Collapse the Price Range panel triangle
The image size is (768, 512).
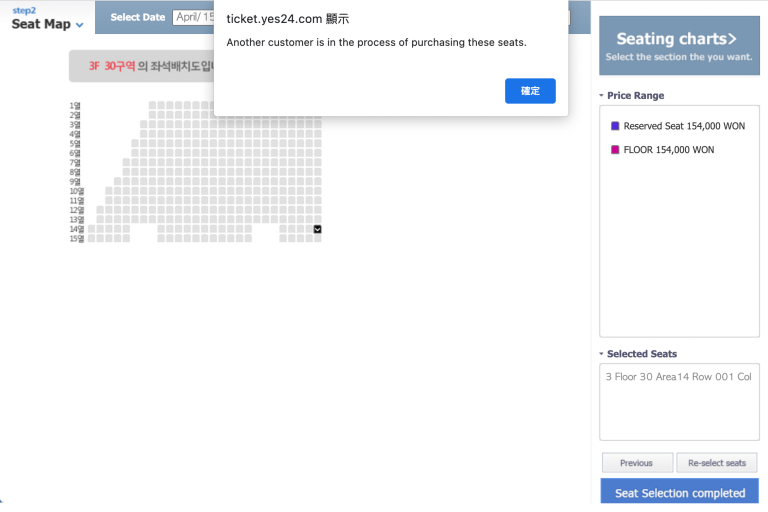click(601, 96)
